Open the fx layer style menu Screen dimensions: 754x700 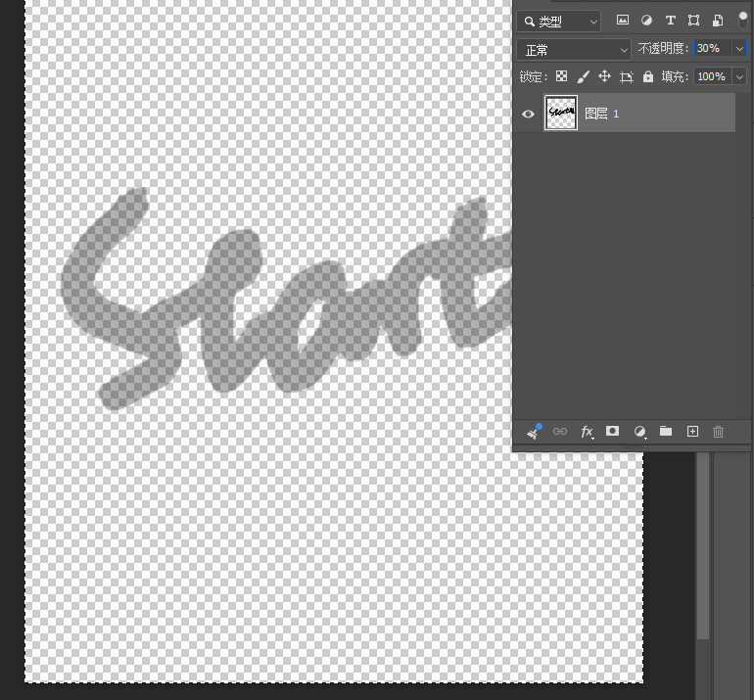[588, 432]
